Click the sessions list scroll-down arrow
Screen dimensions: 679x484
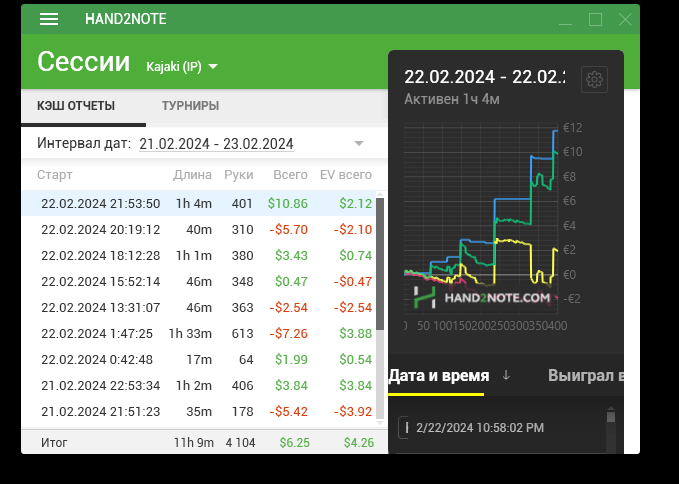(380, 423)
